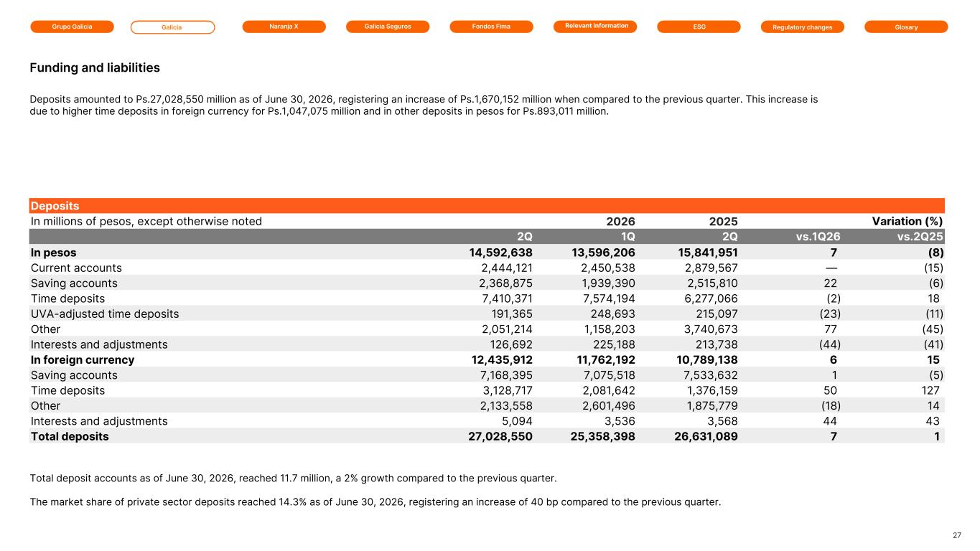Image resolution: width=980 pixels, height=551 pixels.
Task: Click the Funding and liabilities heading
Action: click(95, 68)
